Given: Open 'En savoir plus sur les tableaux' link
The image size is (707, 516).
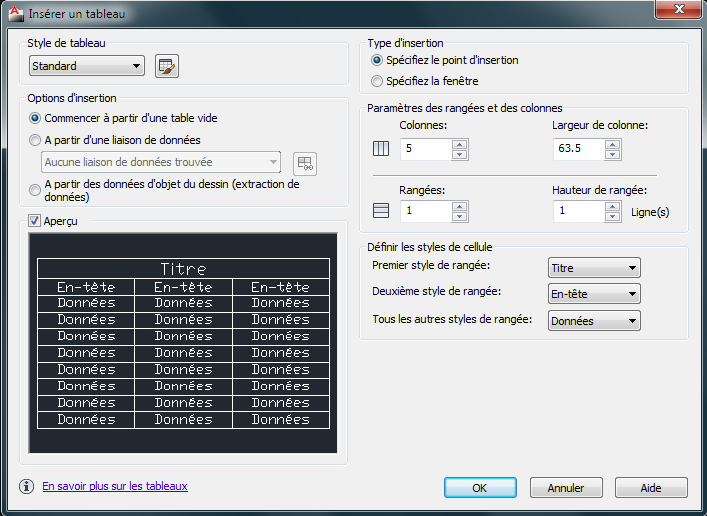Looking at the screenshot, I should tap(115, 486).
